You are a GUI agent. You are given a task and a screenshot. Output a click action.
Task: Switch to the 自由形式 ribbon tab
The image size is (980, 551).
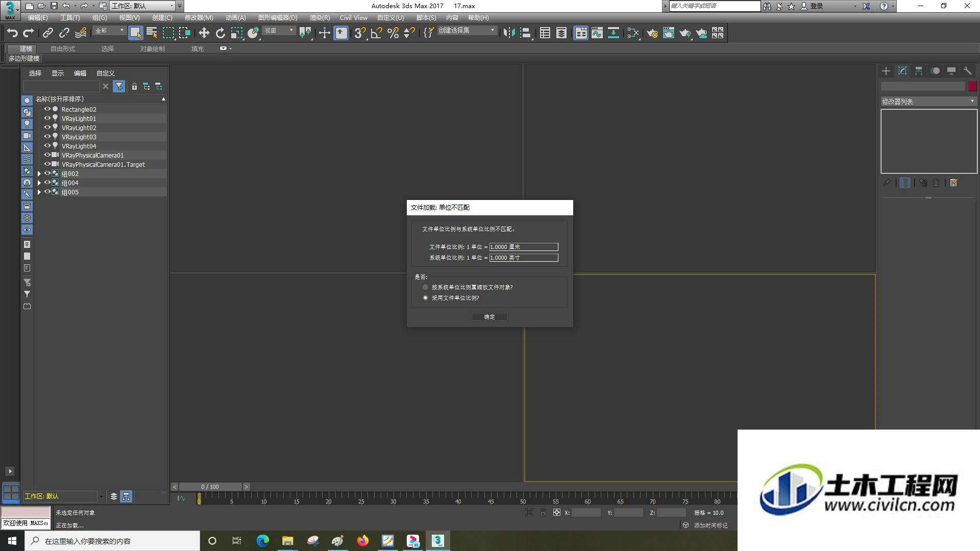[x=63, y=49]
